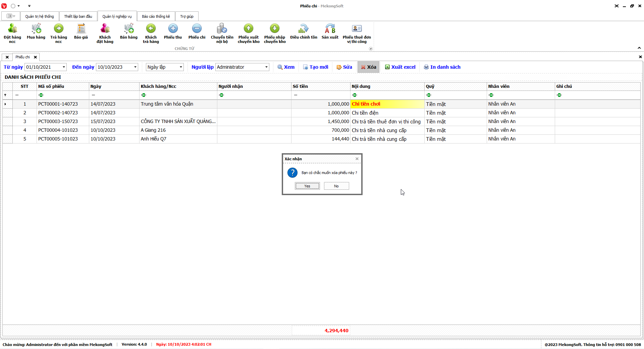Screen dimensions: 644x349
Task: Select row PCT00002-140723
Action: pos(321,113)
